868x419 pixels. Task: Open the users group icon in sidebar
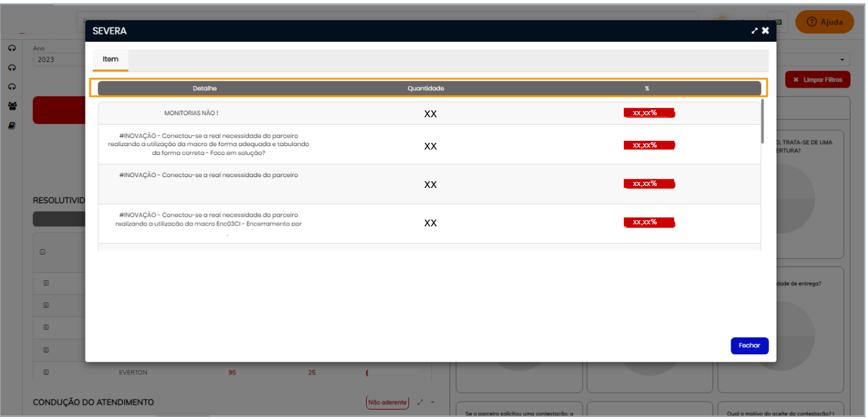[12, 106]
